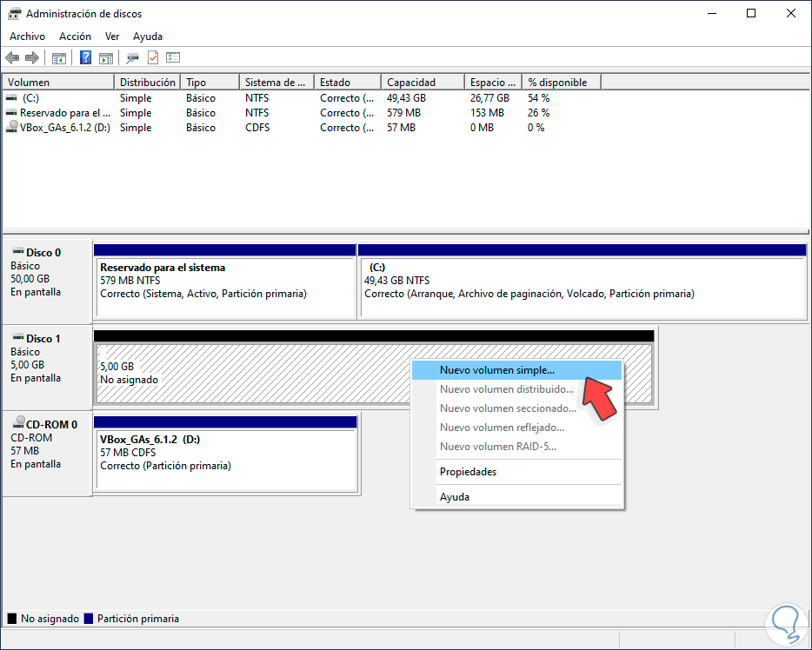Click the rescan disks magnifier icon
Viewport: 812px width, 650px height.
[132, 57]
